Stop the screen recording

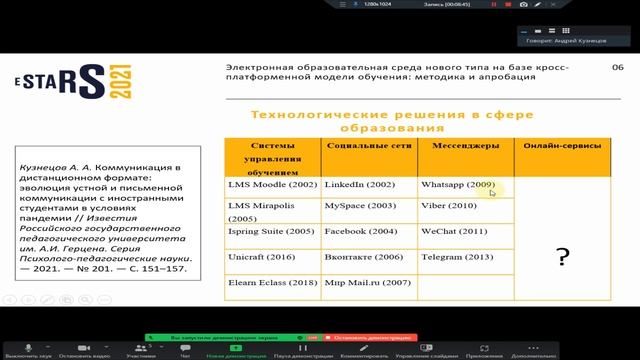point(508,4)
